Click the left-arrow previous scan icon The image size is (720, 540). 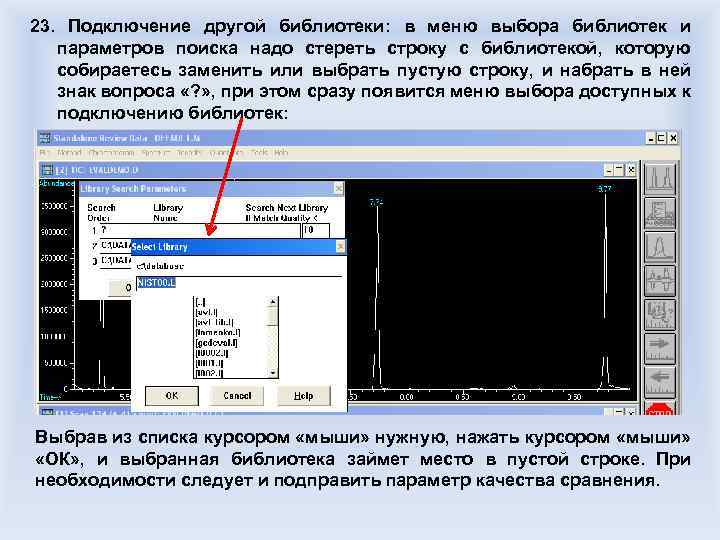tap(660, 383)
